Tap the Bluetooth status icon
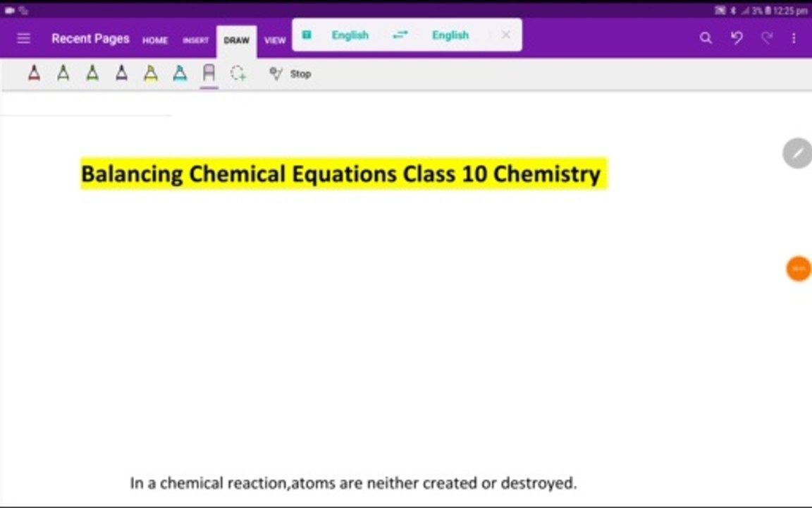The image size is (812, 508). pos(733,11)
